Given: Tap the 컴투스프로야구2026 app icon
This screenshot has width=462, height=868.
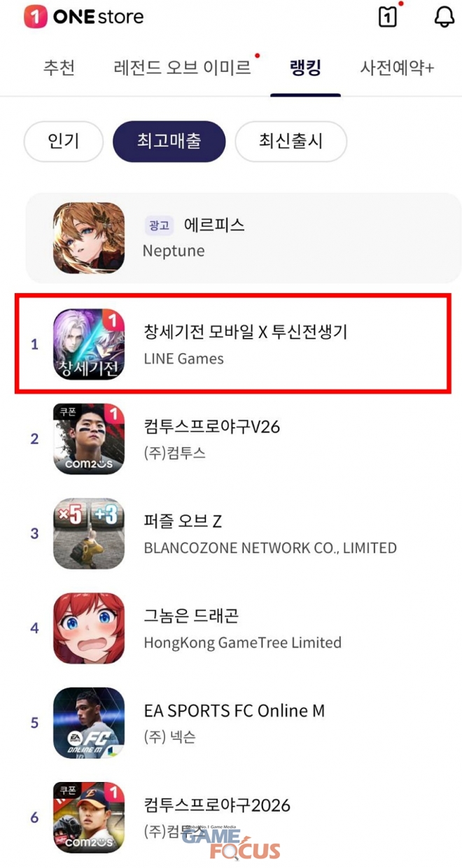Looking at the screenshot, I should click(x=89, y=818).
